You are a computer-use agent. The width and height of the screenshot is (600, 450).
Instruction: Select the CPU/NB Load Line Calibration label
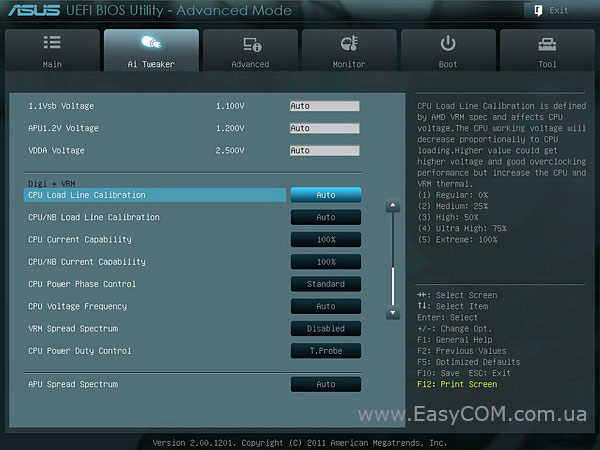[x=94, y=217]
